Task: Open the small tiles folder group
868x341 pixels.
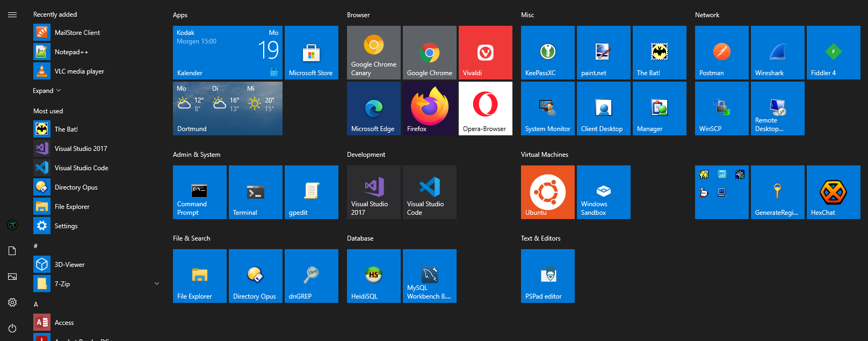Action: [722, 192]
